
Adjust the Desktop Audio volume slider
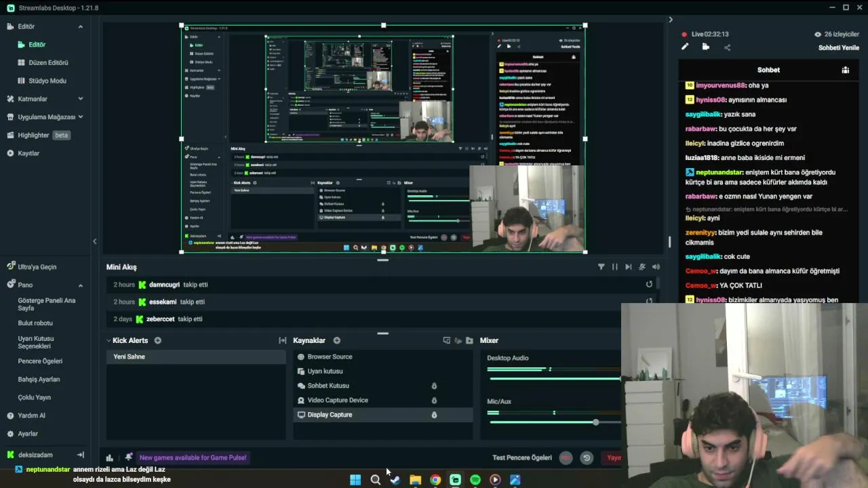[x=553, y=378]
